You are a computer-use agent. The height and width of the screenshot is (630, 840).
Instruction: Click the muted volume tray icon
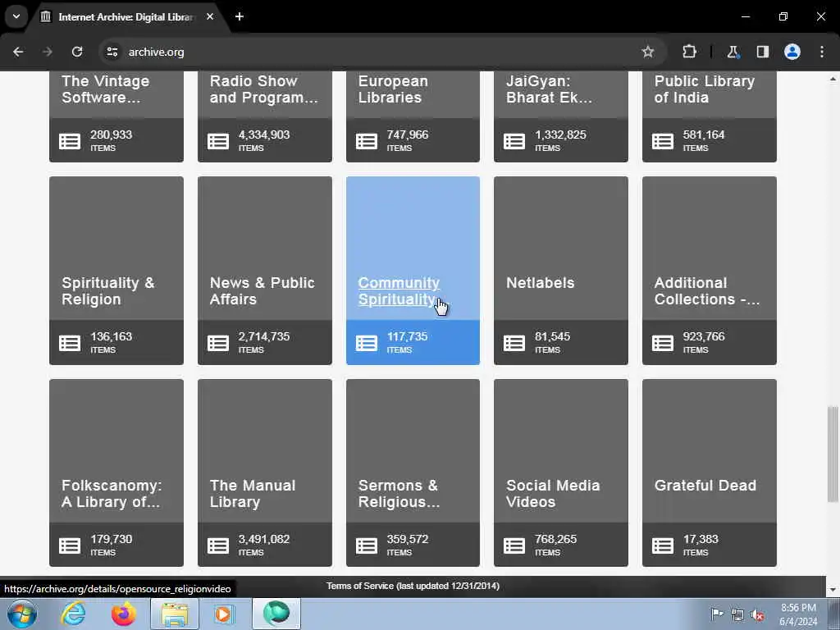pos(757,614)
